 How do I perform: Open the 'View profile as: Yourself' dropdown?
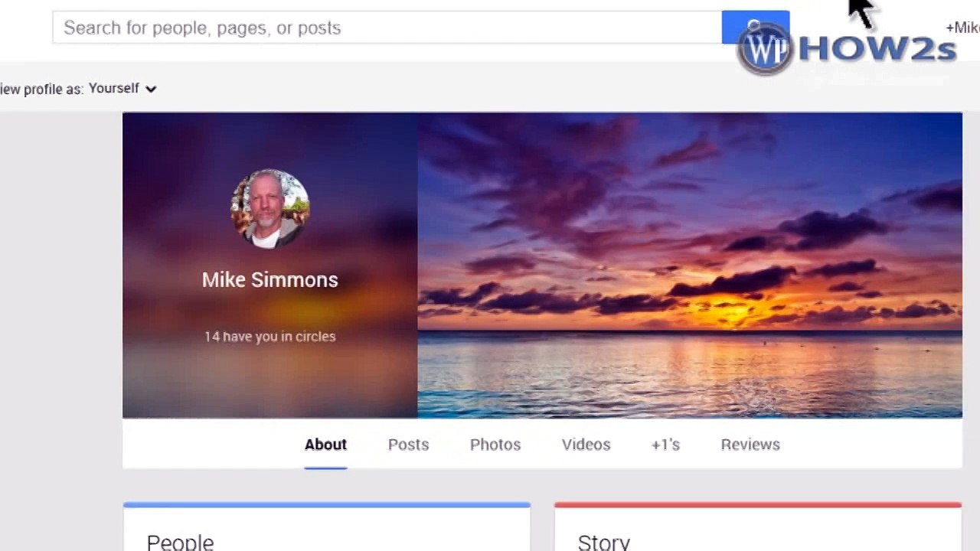click(122, 89)
